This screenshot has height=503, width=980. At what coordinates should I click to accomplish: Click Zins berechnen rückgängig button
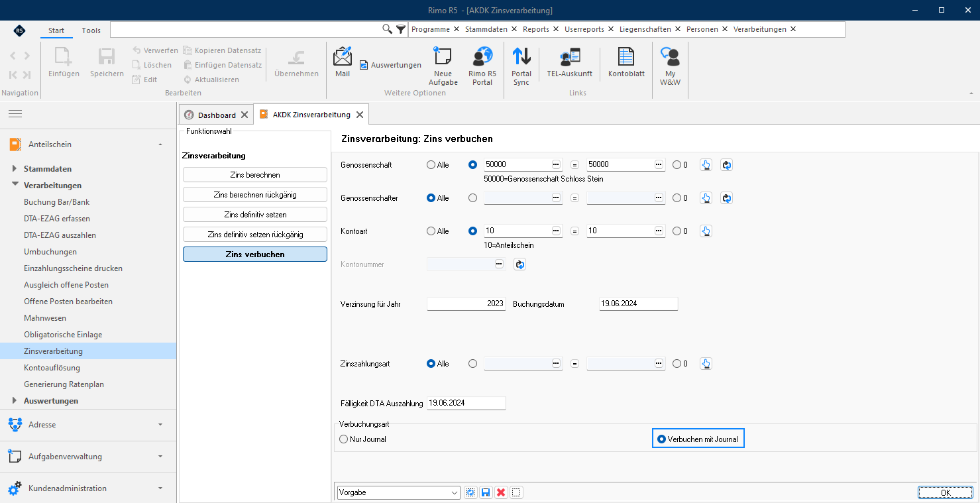[255, 195]
